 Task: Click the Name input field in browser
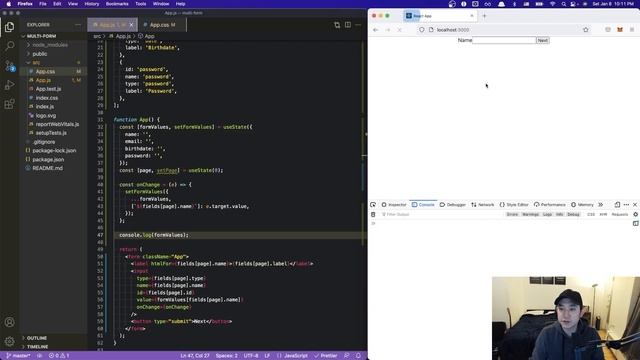[x=504, y=40]
